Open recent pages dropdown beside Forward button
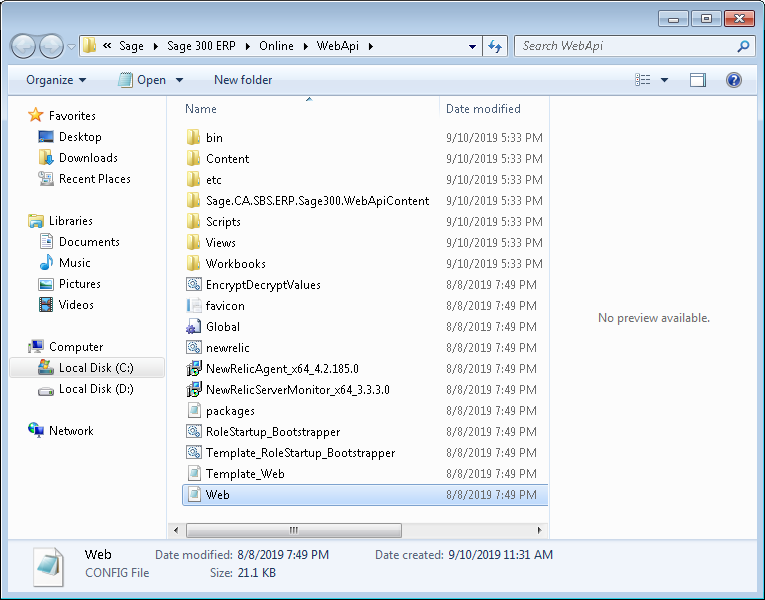This screenshot has height=600, width=765. coord(72,47)
